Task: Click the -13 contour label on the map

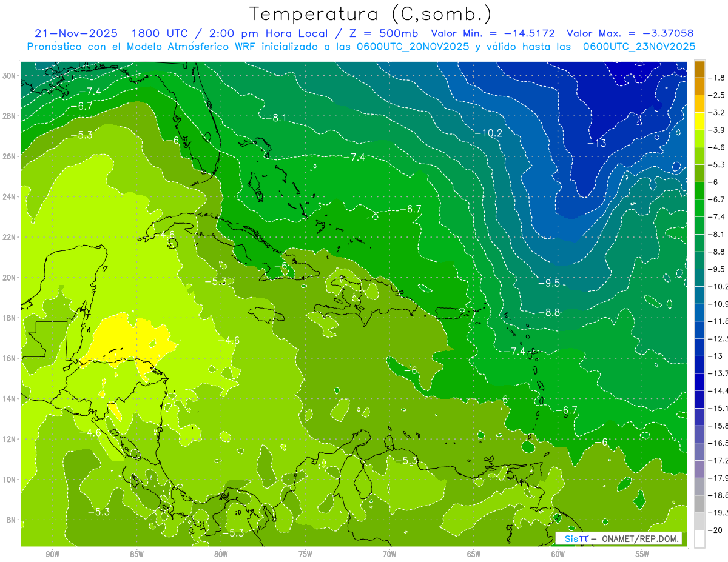Action: (x=596, y=143)
